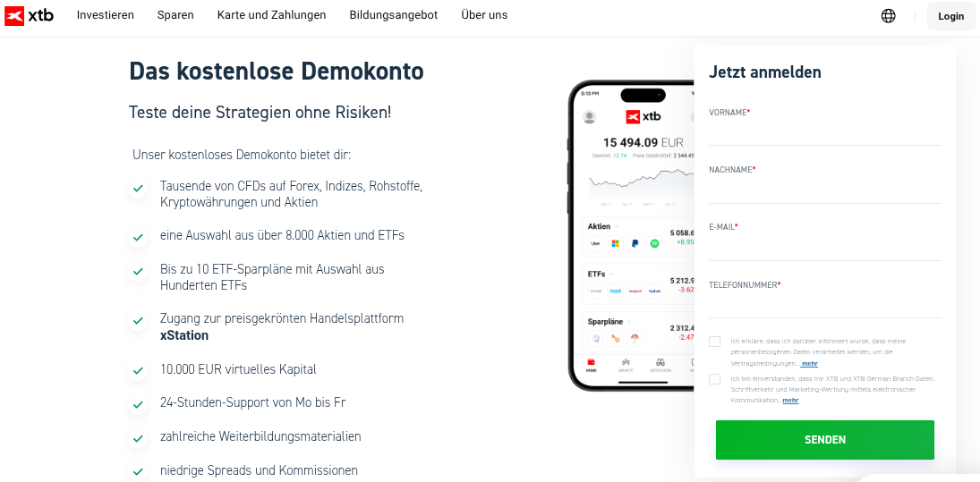Click the Microsoft stock icon in phone mockup
Screen dimensions: 980x482
point(615,243)
